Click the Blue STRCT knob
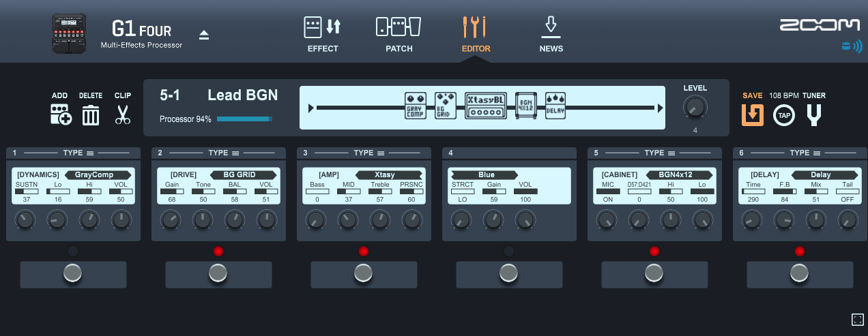Screen dimensions: 868x336 point(461,219)
